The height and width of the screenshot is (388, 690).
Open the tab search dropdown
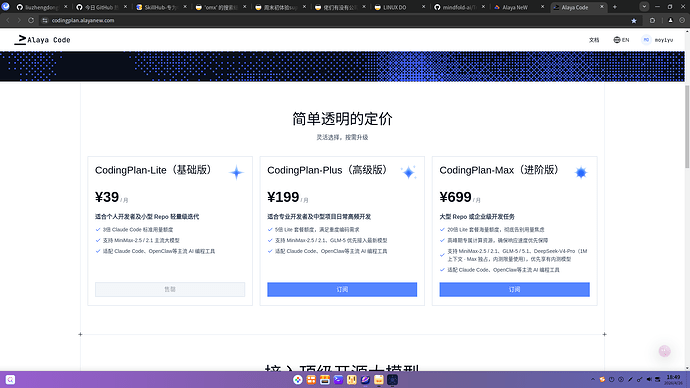(x=644, y=7)
